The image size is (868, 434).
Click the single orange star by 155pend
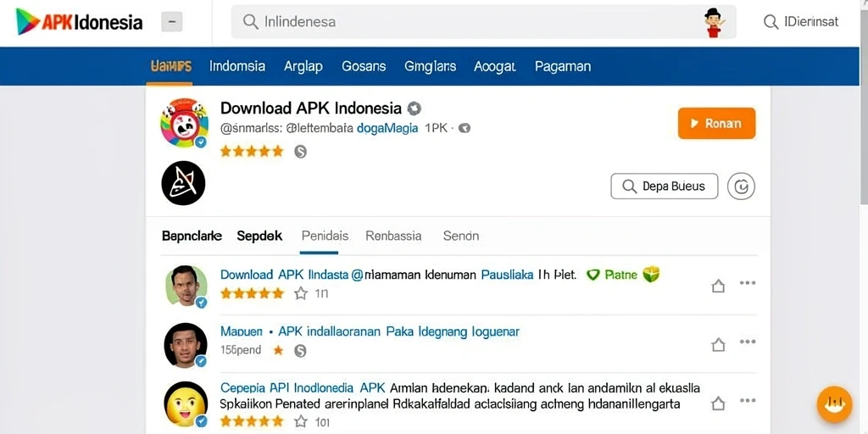(x=278, y=350)
